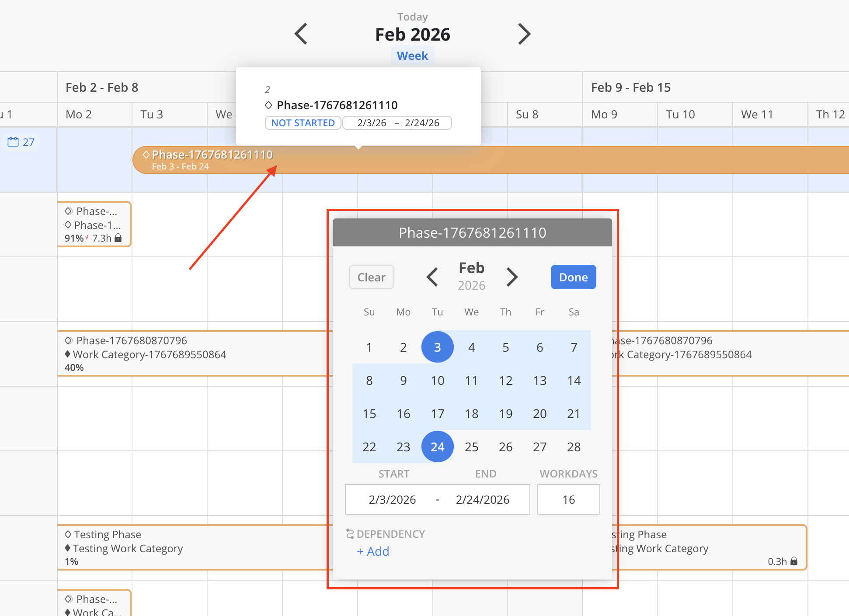Select February 10 in date picker
This screenshot has height=616, width=849.
[x=437, y=381]
